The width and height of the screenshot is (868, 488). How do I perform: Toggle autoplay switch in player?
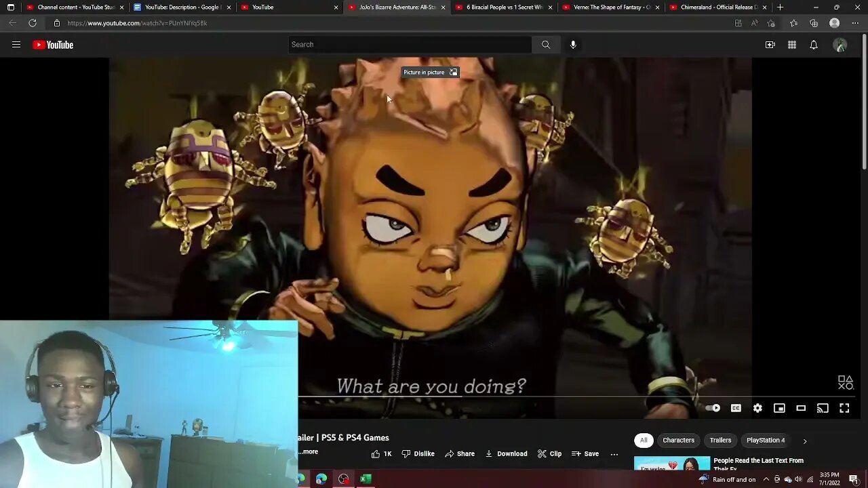pos(713,408)
